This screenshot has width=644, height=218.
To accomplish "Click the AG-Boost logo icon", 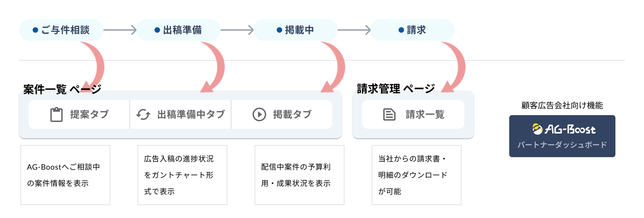I will 538,129.
